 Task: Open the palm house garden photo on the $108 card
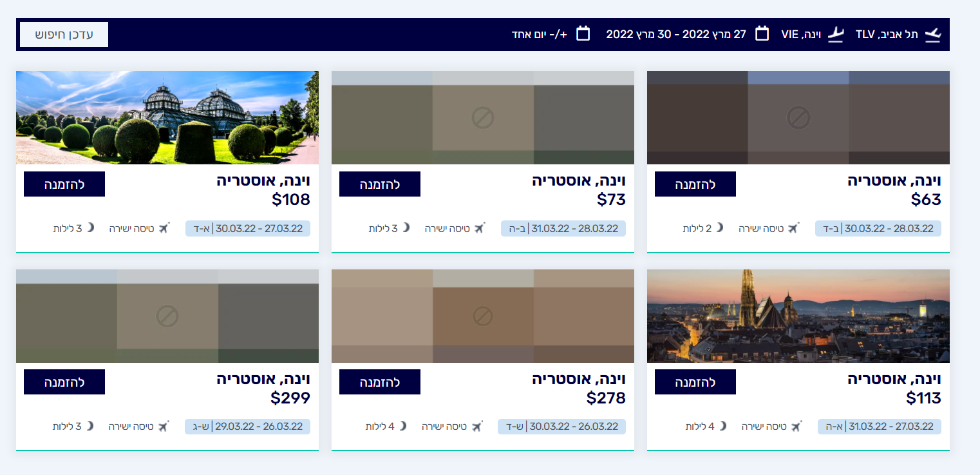point(167,117)
